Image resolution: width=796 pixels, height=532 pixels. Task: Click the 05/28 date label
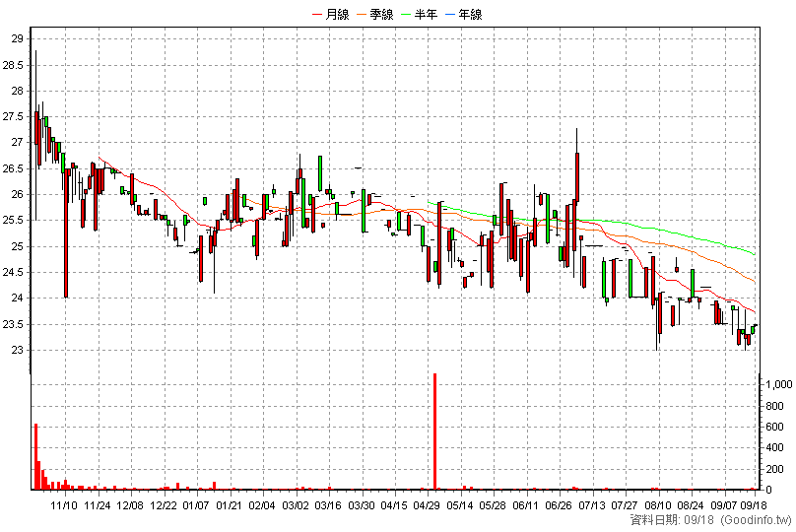point(493,505)
